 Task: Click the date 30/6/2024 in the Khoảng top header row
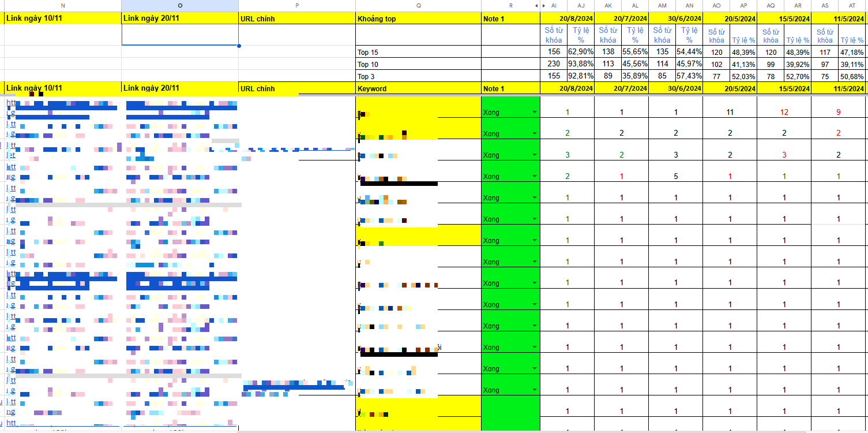pyautogui.click(x=685, y=18)
